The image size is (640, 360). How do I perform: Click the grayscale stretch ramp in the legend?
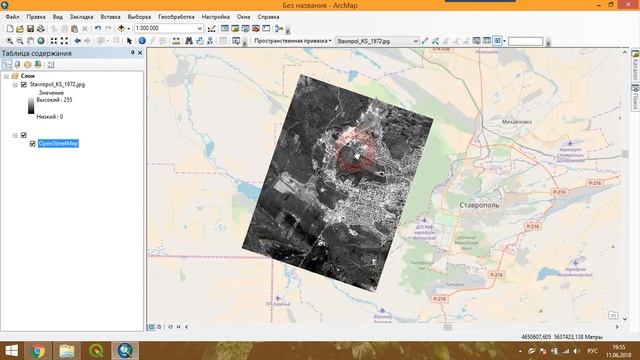[31, 106]
